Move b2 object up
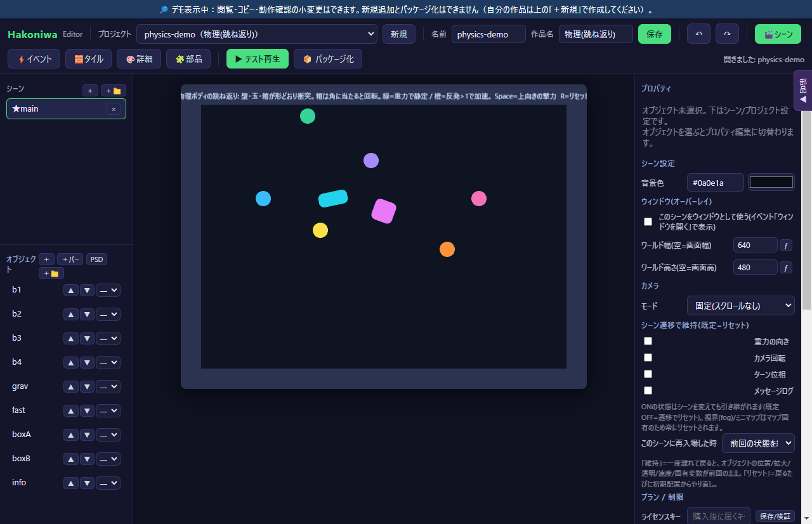This screenshot has height=524, width=812. [x=71, y=315]
